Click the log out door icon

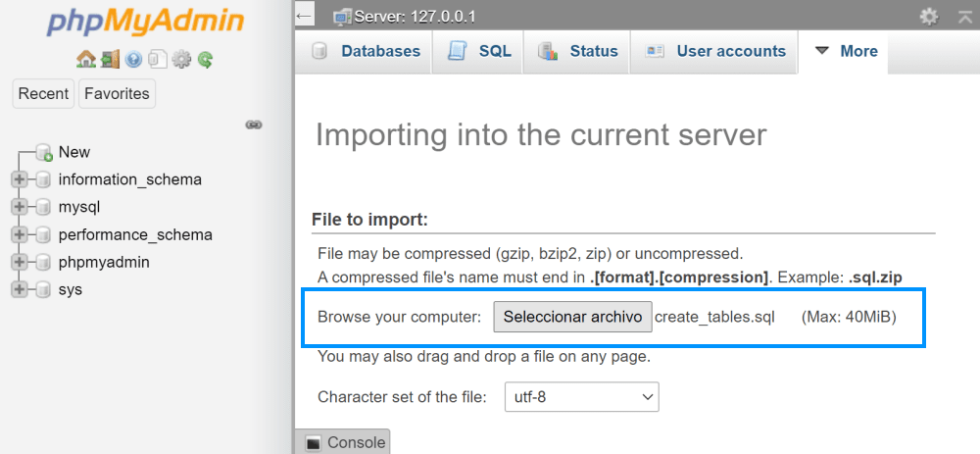pos(110,60)
